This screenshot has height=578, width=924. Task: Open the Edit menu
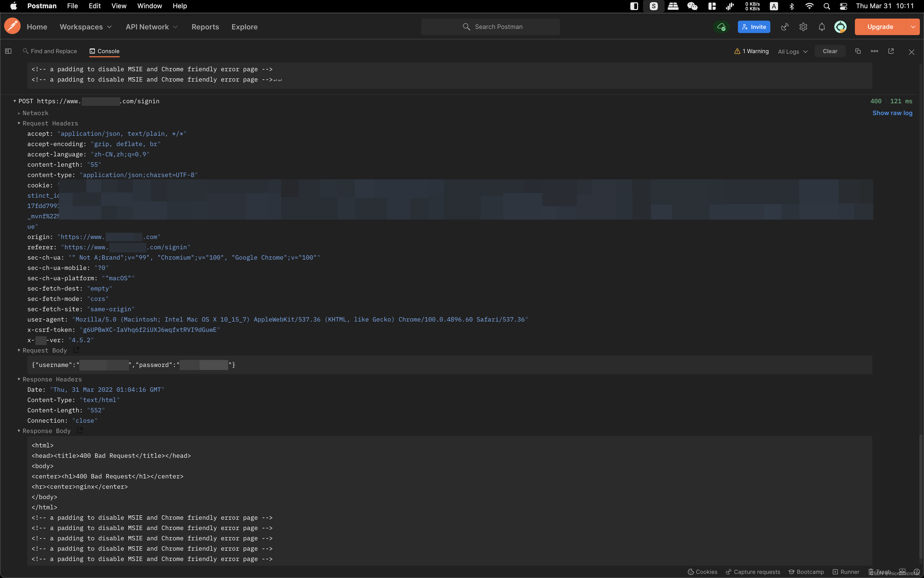point(95,6)
